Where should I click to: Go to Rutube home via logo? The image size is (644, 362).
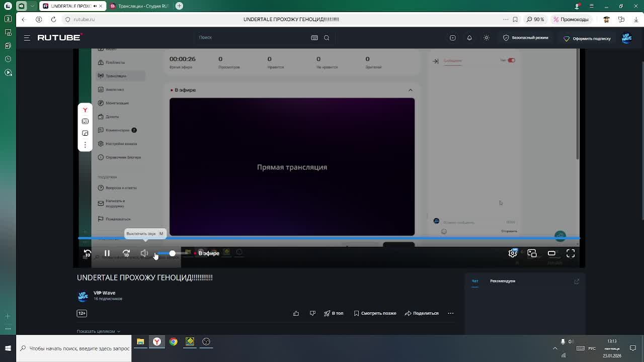pyautogui.click(x=60, y=37)
